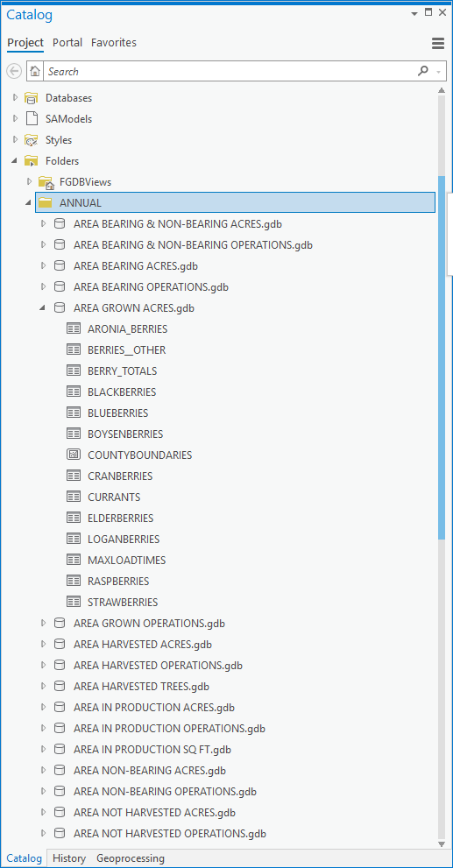Expand the SAModels node
This screenshot has height=868, width=453.
click(16, 119)
